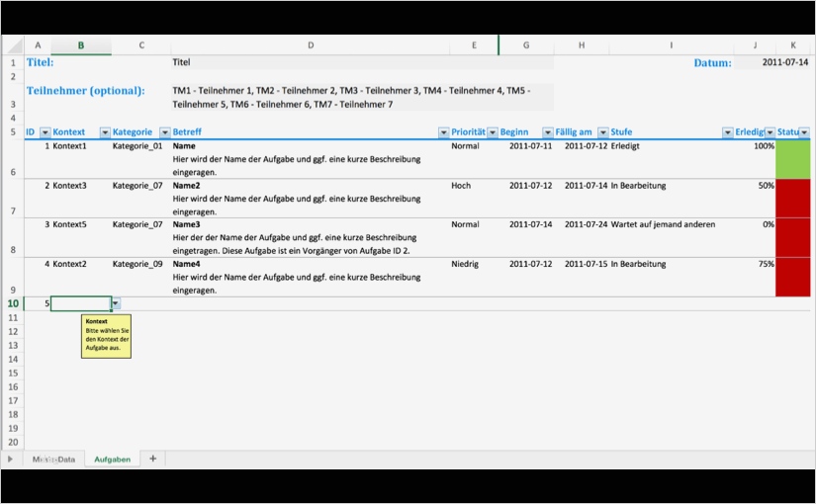Image resolution: width=816 pixels, height=504 pixels.
Task: Click the Niedrig priority cell
Action: coord(474,278)
